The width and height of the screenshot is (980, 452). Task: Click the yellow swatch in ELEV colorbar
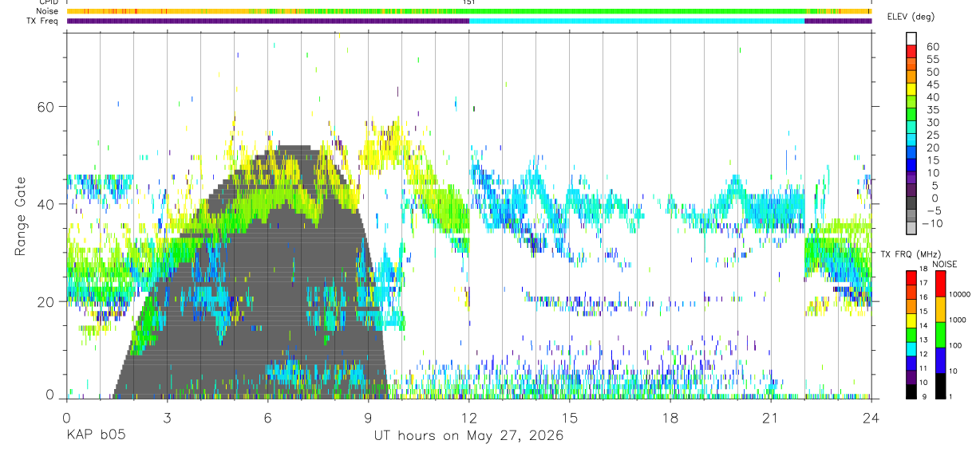click(x=911, y=90)
